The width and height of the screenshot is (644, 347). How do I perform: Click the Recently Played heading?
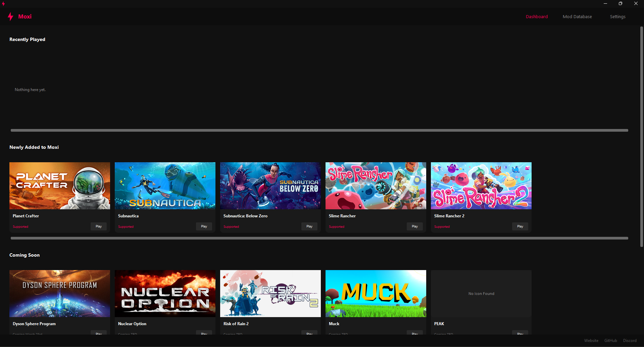coord(27,39)
